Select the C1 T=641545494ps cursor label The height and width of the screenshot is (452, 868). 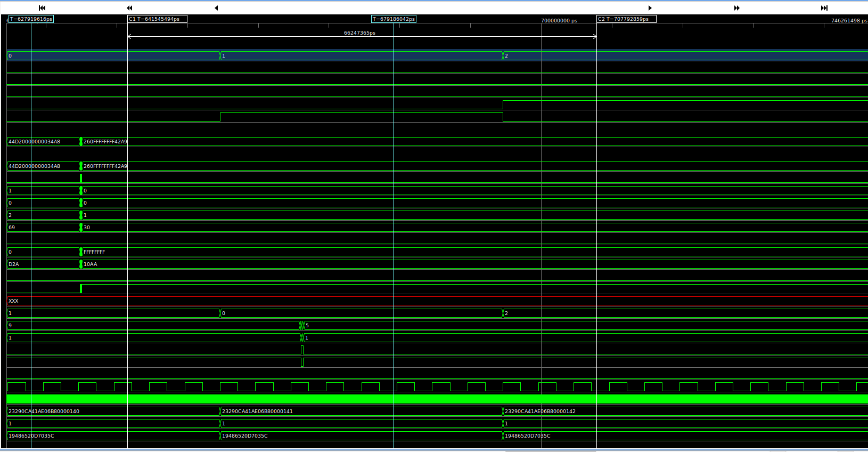click(157, 19)
